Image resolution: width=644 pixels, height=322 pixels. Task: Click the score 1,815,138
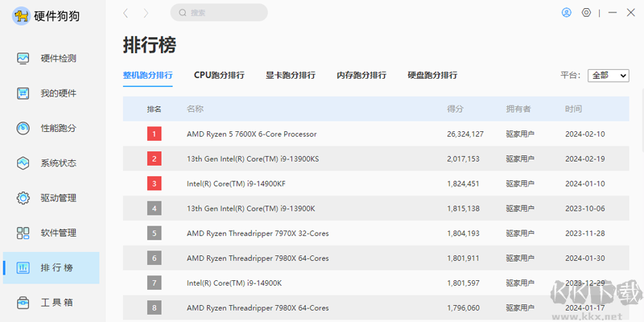click(464, 208)
